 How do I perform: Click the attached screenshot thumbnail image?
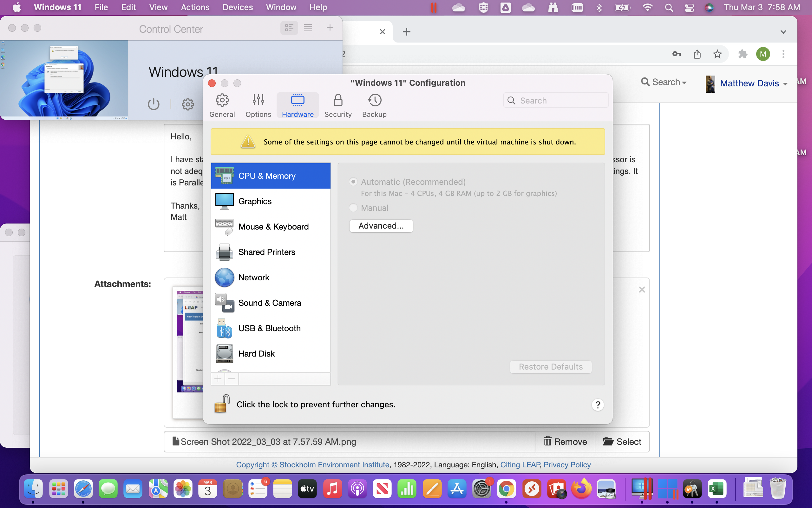coord(190,341)
